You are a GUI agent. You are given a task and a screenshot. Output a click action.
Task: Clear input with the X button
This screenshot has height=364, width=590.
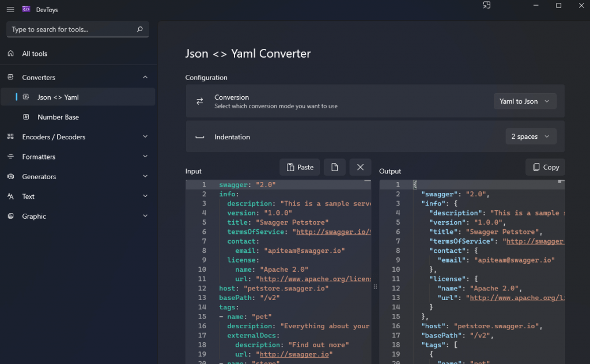(360, 167)
